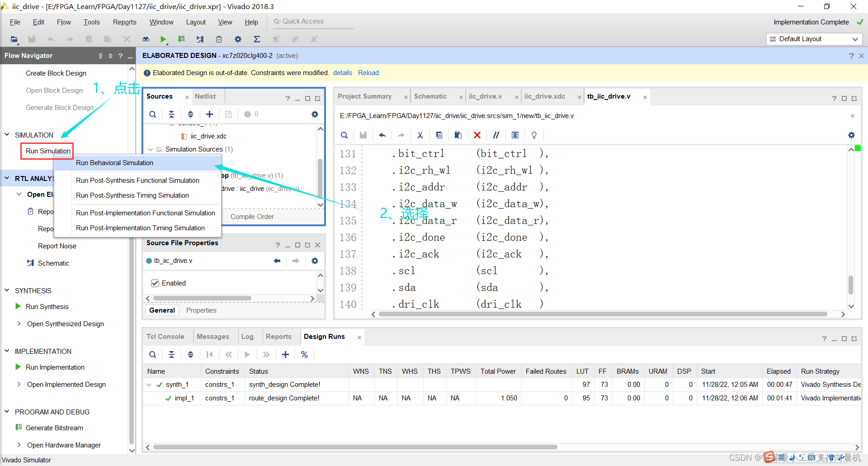Click Generate Bitstream
Image resolution: width=868 pixels, height=466 pixels.
coord(54,428)
